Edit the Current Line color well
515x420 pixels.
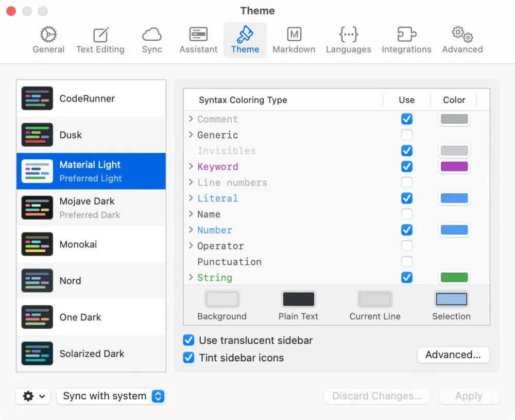pos(375,299)
